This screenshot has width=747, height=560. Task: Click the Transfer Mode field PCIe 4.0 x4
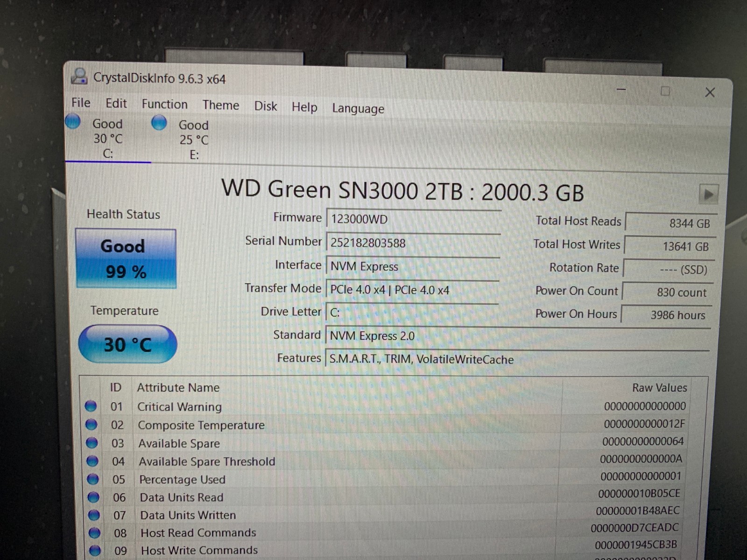click(412, 290)
